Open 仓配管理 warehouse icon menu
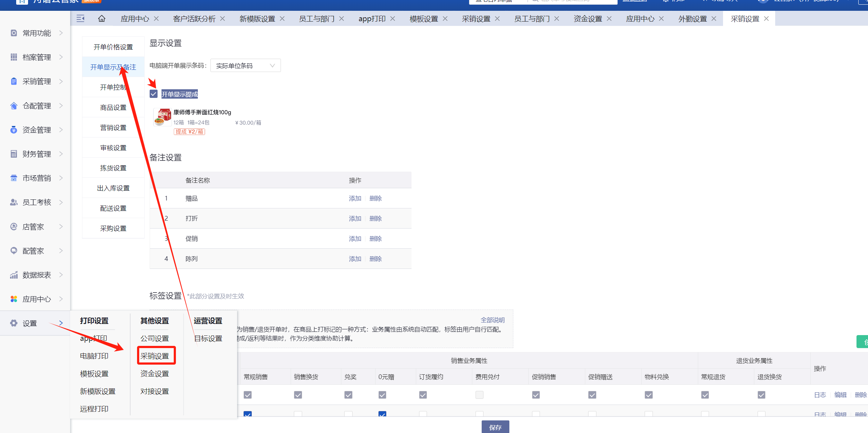868x433 pixels. [14, 106]
